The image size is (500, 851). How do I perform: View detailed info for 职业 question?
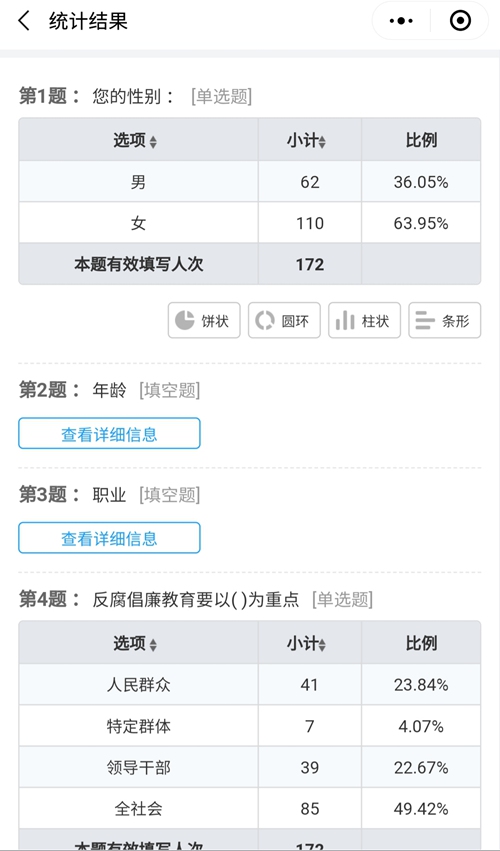tap(109, 538)
